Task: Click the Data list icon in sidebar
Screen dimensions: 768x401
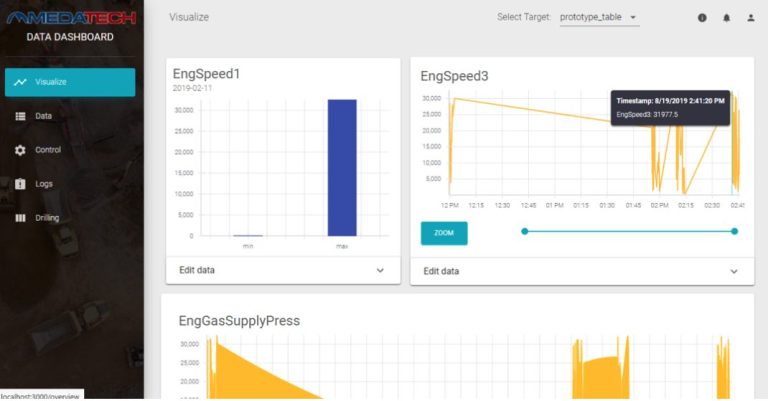Action: pos(20,116)
